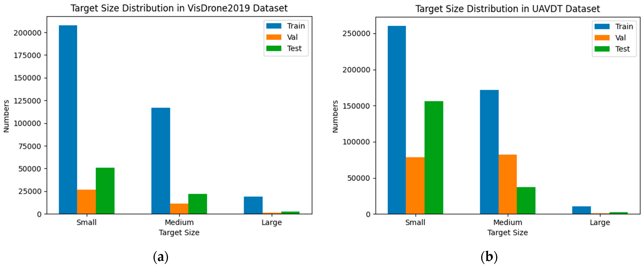Click the orange Small Val bar in VisDrone2019 chart
The width and height of the screenshot is (644, 268).
coord(86,202)
